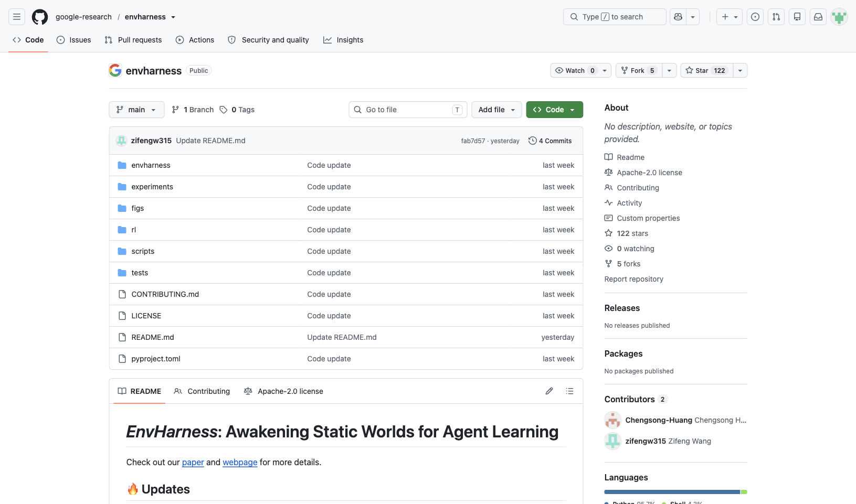
Task: Open the Copilot dropdown arrow
Action: (x=693, y=17)
